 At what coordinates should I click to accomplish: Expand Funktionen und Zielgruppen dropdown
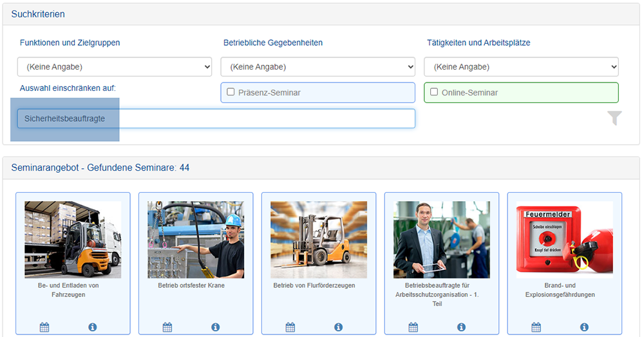[115, 66]
